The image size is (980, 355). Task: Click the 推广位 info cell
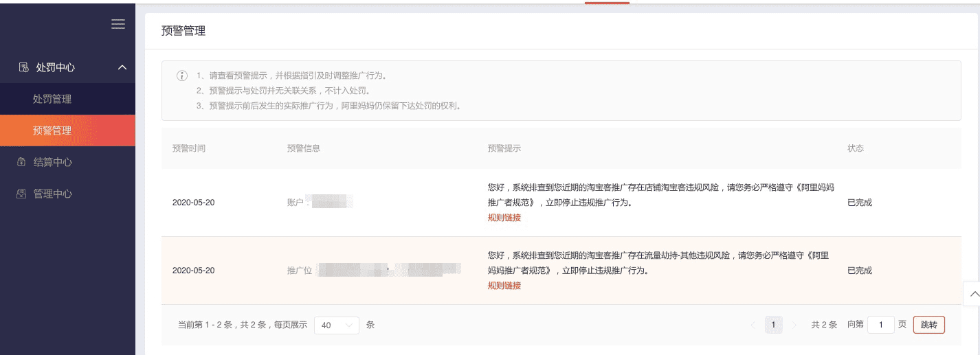tap(374, 270)
